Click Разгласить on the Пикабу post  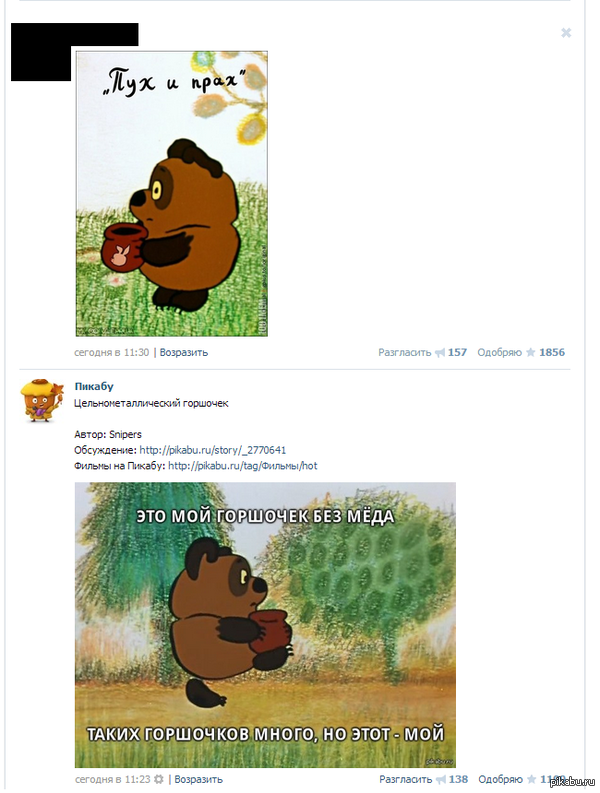point(406,779)
